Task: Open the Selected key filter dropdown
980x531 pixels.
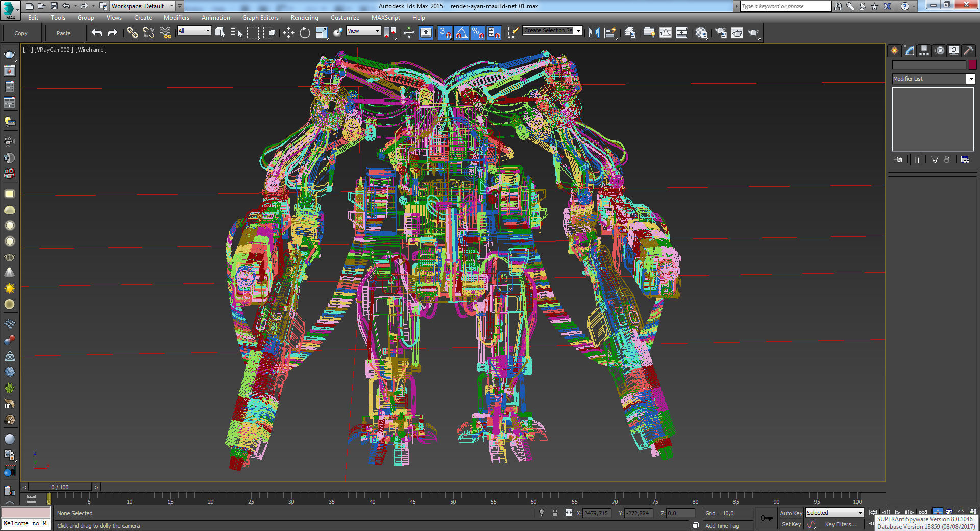Action: point(835,513)
